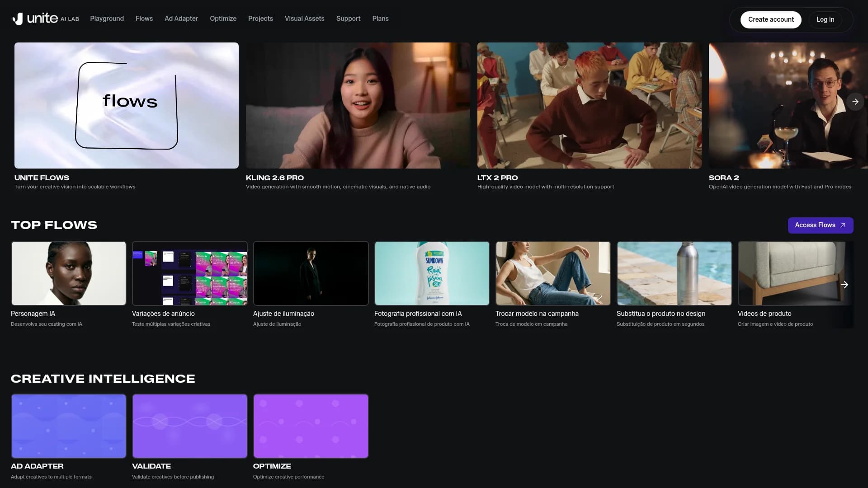Click the hero carousel next arrow
Image resolution: width=868 pixels, height=488 pixels.
(855, 102)
